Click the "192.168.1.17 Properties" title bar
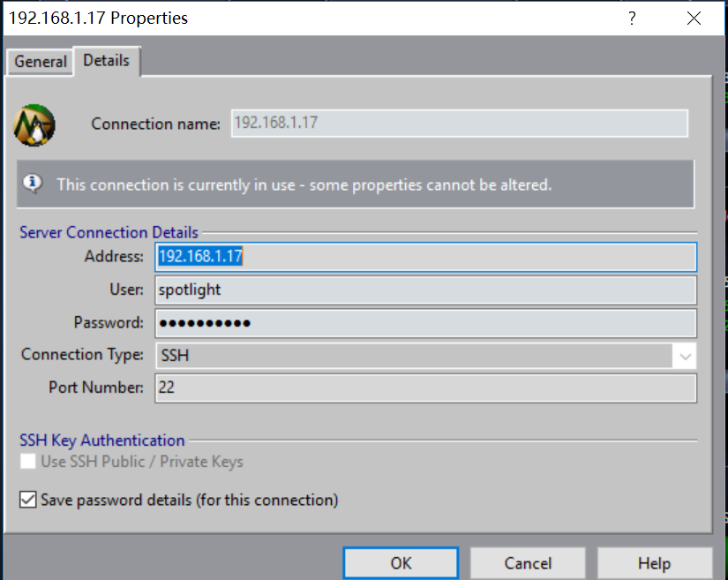Screen dimensions: 728x580 coord(265,18)
